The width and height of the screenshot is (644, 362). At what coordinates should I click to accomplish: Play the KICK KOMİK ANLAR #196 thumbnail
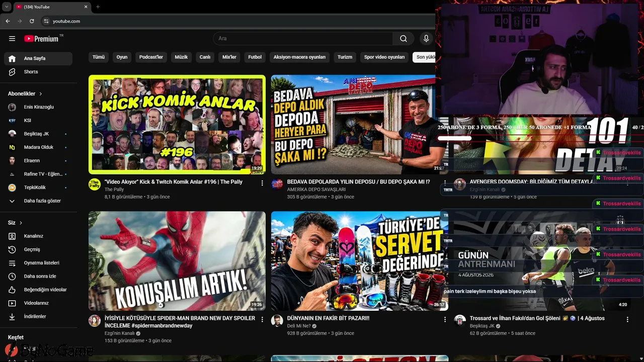(177, 125)
